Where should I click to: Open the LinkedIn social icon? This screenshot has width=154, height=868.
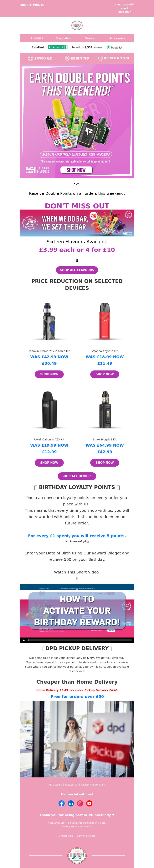point(71,803)
